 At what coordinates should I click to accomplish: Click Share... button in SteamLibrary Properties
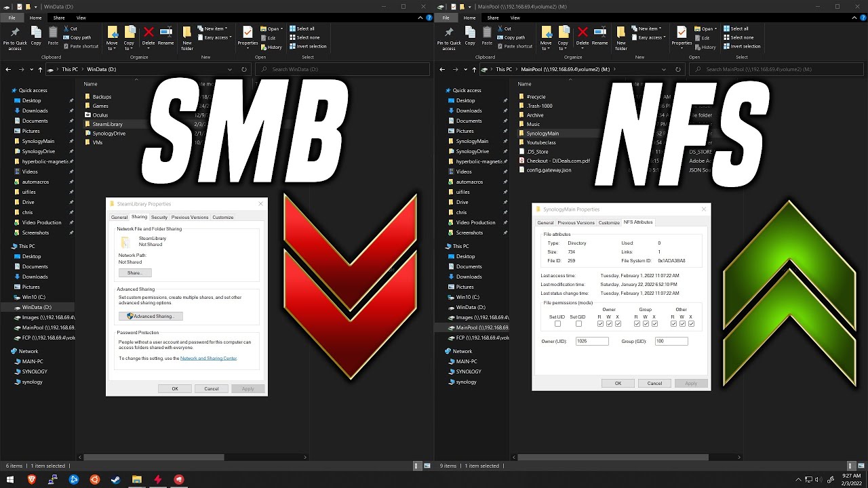(x=135, y=272)
